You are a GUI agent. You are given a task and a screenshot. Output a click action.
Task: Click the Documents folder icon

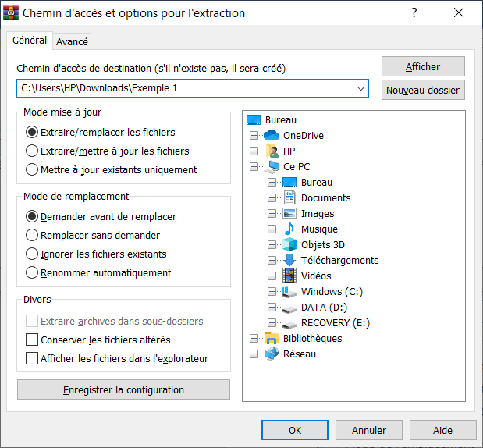(289, 197)
